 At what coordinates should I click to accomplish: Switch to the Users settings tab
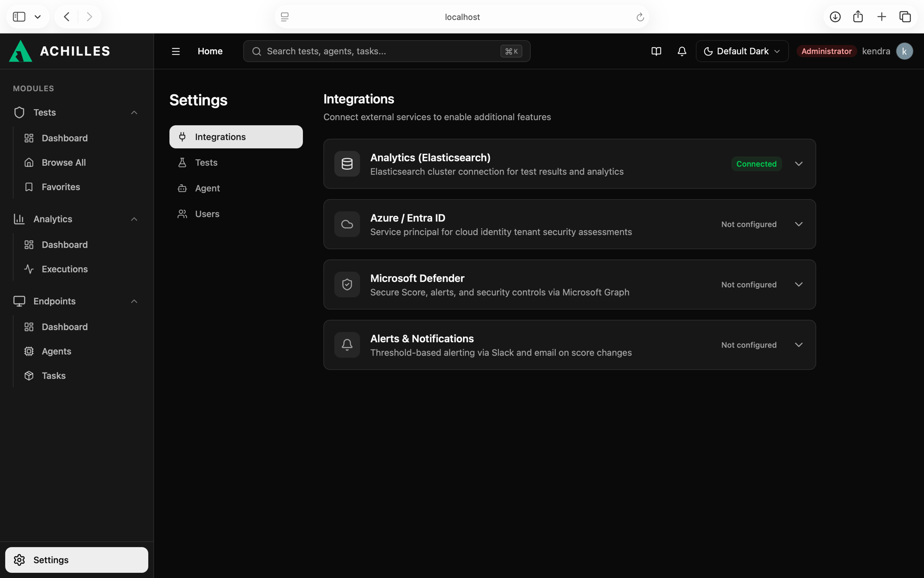[x=236, y=214]
